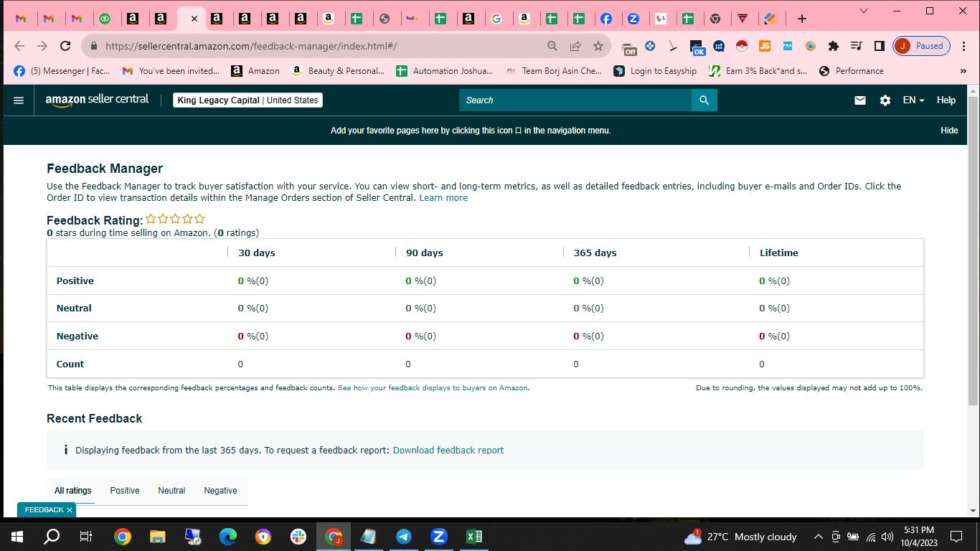980x551 pixels.
Task: Switch to the Negative feedback tab
Action: click(220, 491)
